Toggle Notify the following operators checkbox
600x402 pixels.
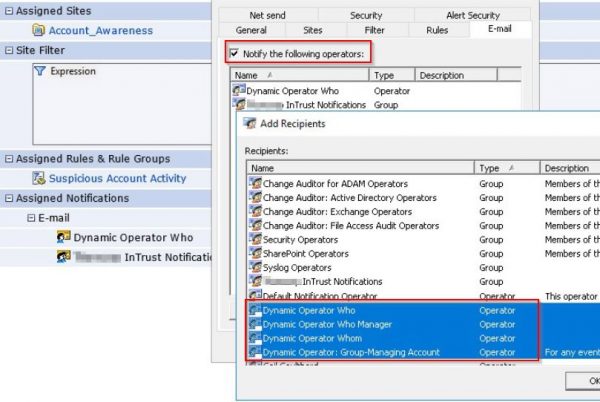[x=234, y=53]
